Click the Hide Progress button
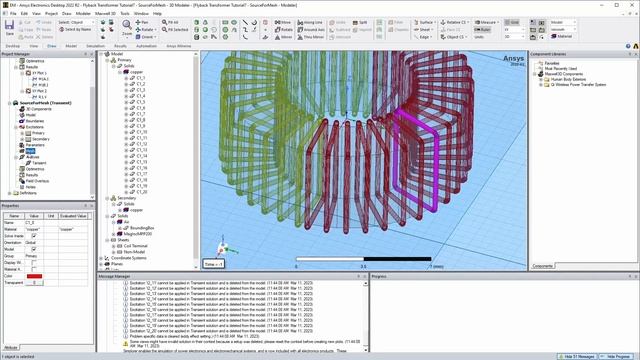The width and height of the screenshot is (640, 360). 617,357
